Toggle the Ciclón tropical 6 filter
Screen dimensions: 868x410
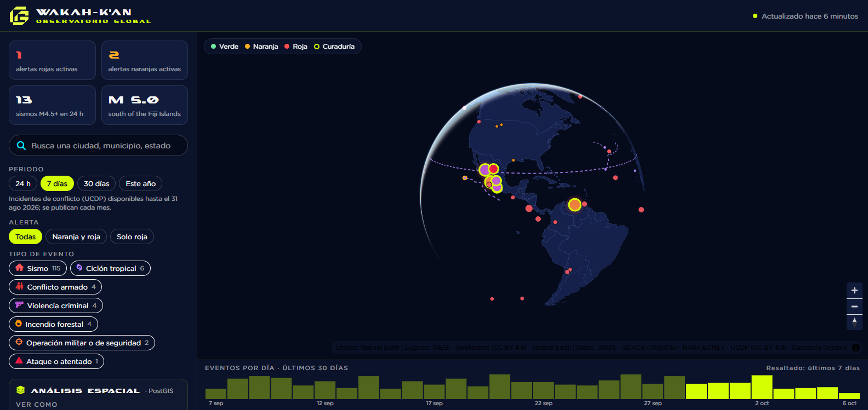110,268
